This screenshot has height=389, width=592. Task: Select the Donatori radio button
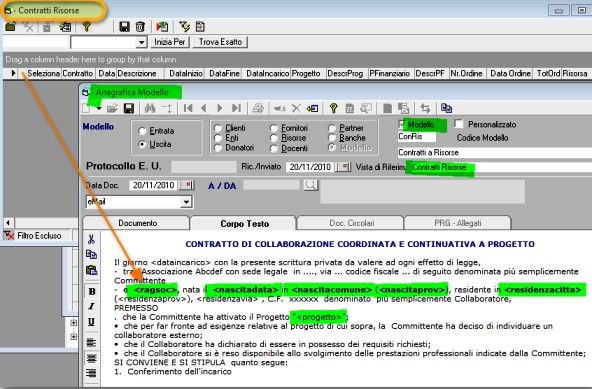[x=218, y=148]
